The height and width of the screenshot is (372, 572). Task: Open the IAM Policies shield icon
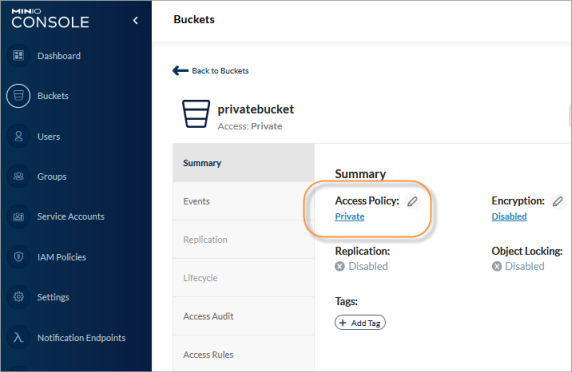pos(18,257)
